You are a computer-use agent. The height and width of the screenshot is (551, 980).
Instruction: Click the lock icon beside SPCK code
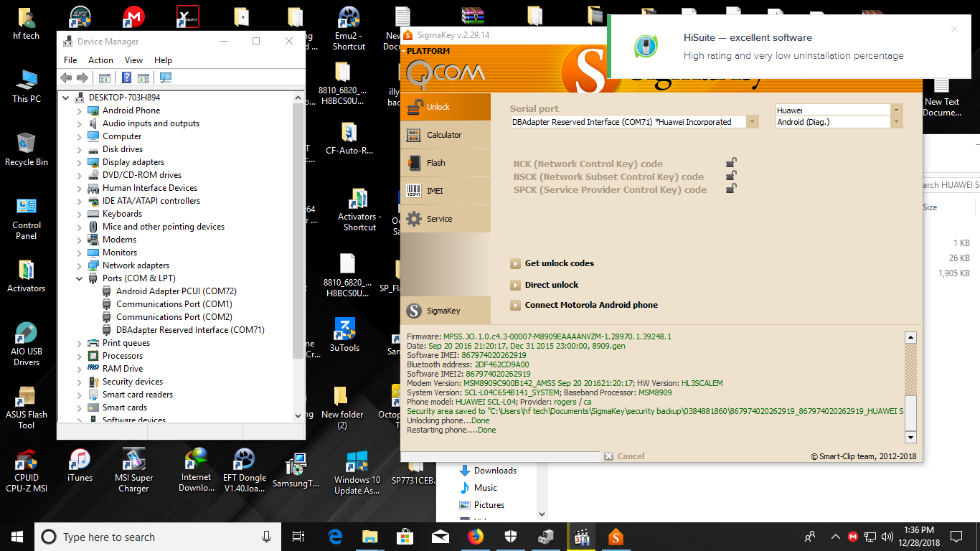point(731,189)
